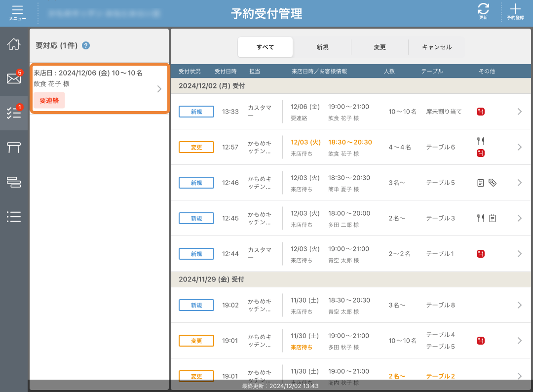Open details chevron of the 多田 秋子 reservation
This screenshot has width=533, height=392.
(519, 341)
